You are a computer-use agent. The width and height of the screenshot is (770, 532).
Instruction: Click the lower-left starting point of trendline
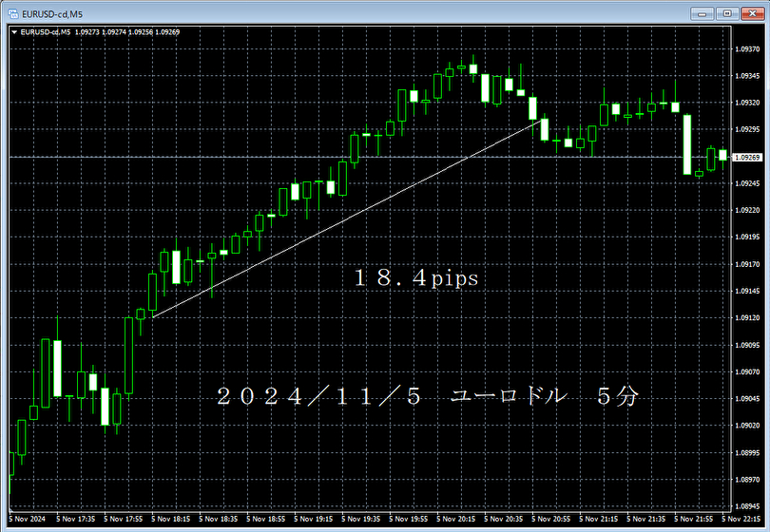[152, 316]
